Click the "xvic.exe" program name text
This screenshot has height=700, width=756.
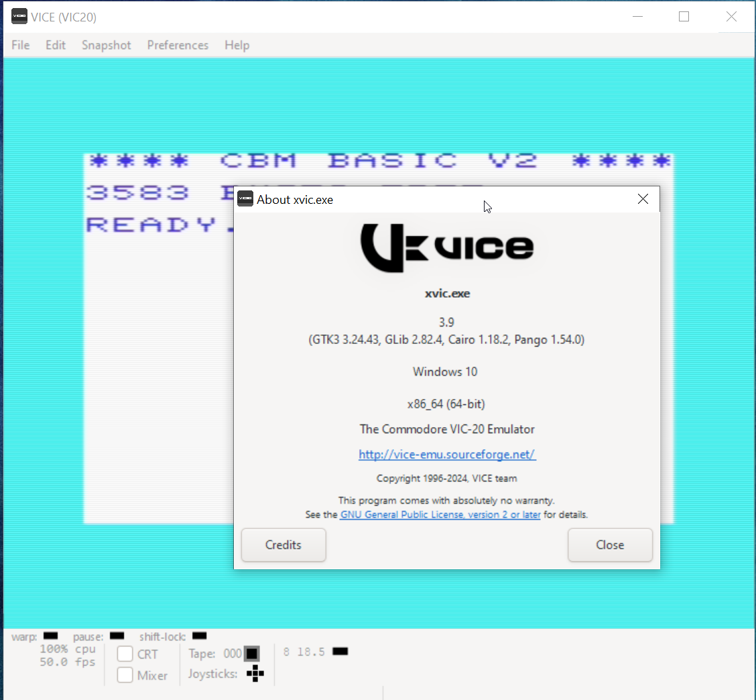tap(447, 293)
